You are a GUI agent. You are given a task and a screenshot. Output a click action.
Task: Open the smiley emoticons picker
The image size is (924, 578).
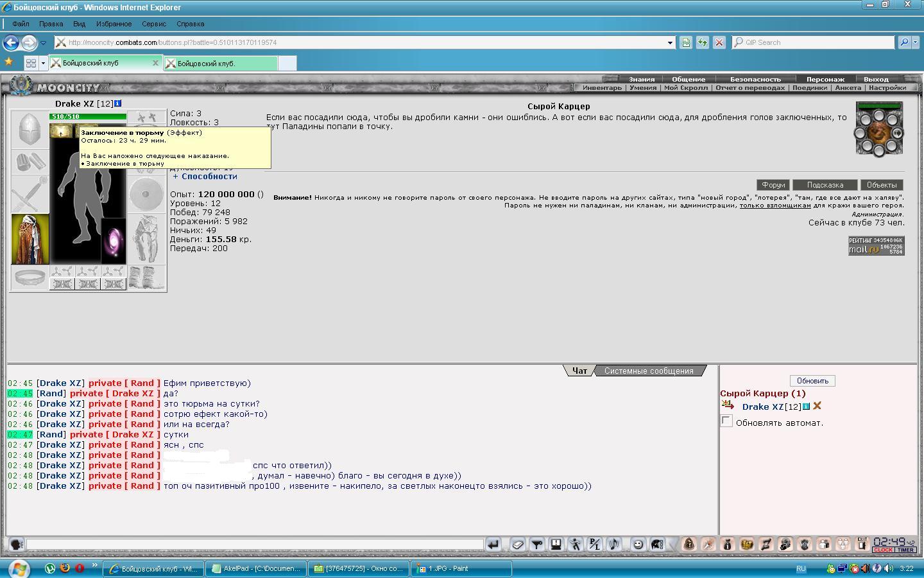tap(638, 545)
